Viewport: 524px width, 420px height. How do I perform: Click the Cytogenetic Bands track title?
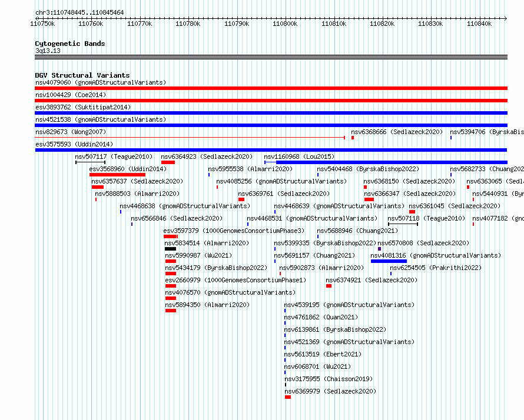pyautogui.click(x=70, y=44)
